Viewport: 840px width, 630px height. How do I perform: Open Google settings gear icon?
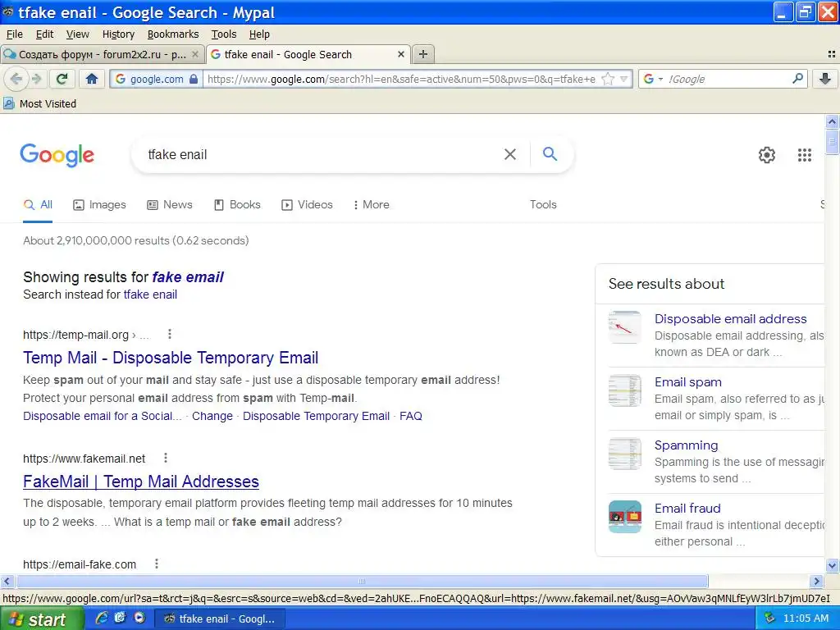tap(767, 155)
